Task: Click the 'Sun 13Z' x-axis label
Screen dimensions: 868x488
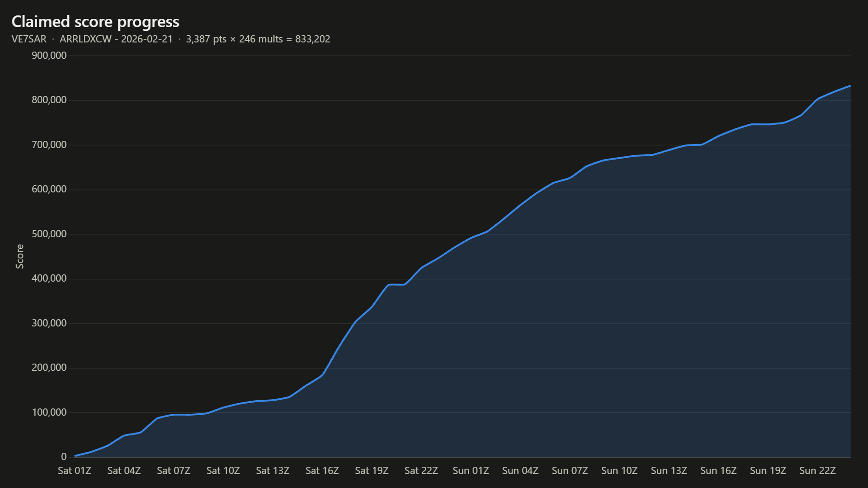Action: pos(669,471)
